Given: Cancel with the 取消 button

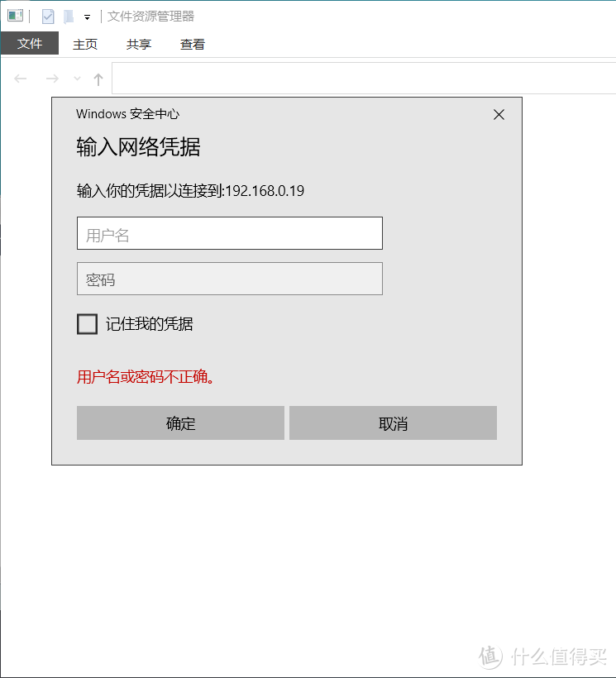Looking at the screenshot, I should coord(393,423).
